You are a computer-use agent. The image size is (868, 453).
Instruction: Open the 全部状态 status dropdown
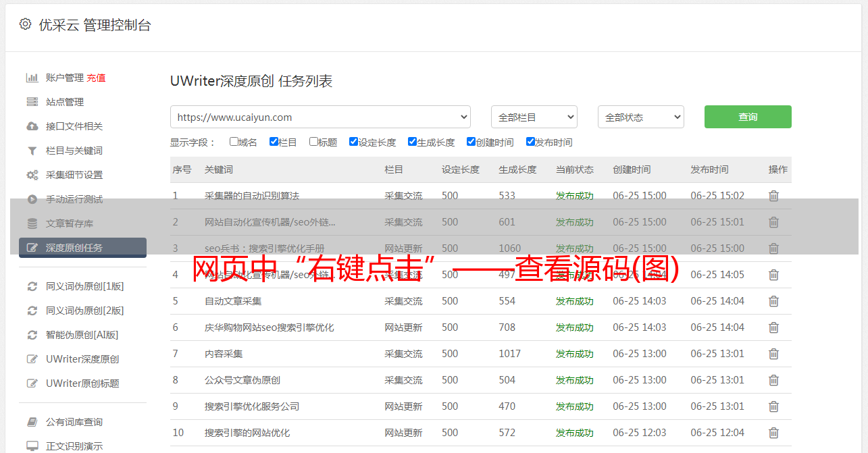[640, 117]
